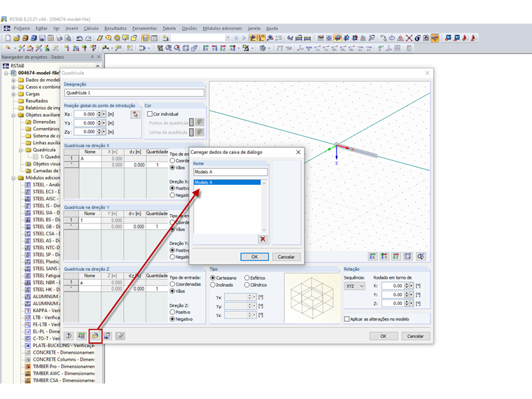The height and width of the screenshot is (399, 532).
Task: Expand the Casos e combinações tree node
Action: [13, 87]
